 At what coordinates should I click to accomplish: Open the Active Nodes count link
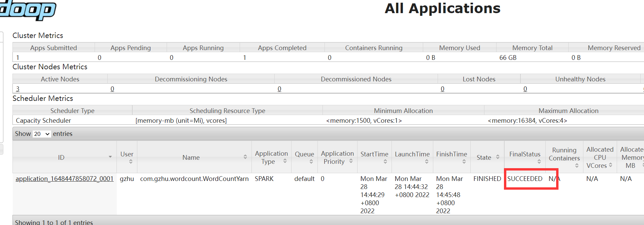tap(18, 89)
